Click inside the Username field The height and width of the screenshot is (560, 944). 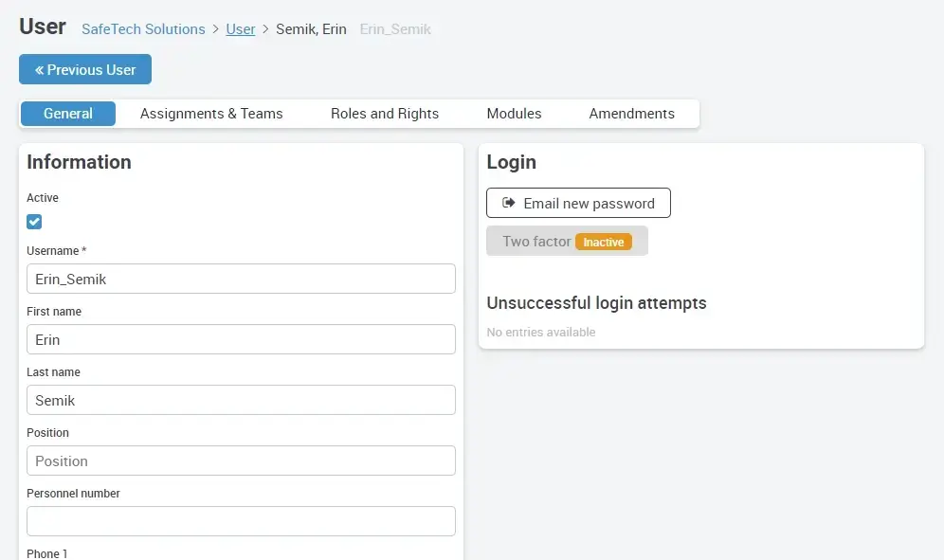click(241, 278)
